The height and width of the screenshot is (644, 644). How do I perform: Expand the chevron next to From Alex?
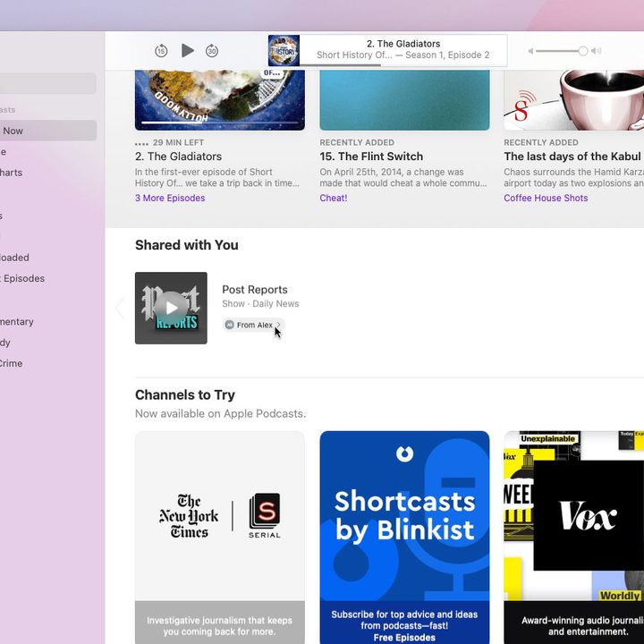tap(278, 325)
